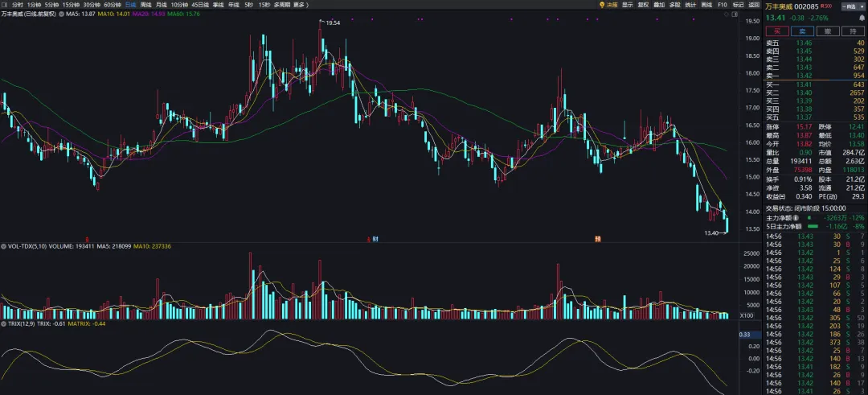Click the 买二 13.40 row with 2657

[815, 93]
